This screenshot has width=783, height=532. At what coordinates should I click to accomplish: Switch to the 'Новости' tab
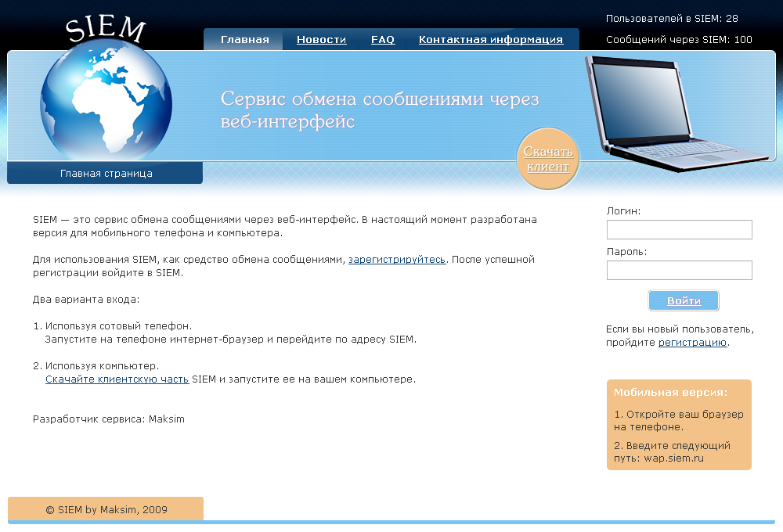click(x=321, y=39)
